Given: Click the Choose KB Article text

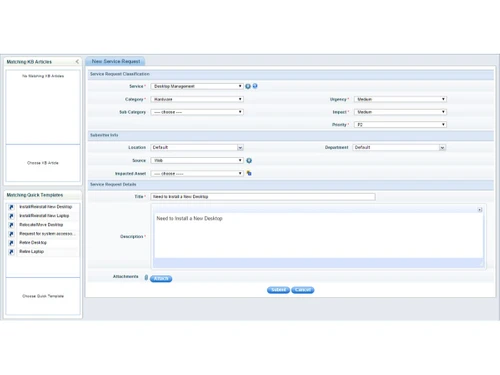Looking at the screenshot, I should click(43, 163).
